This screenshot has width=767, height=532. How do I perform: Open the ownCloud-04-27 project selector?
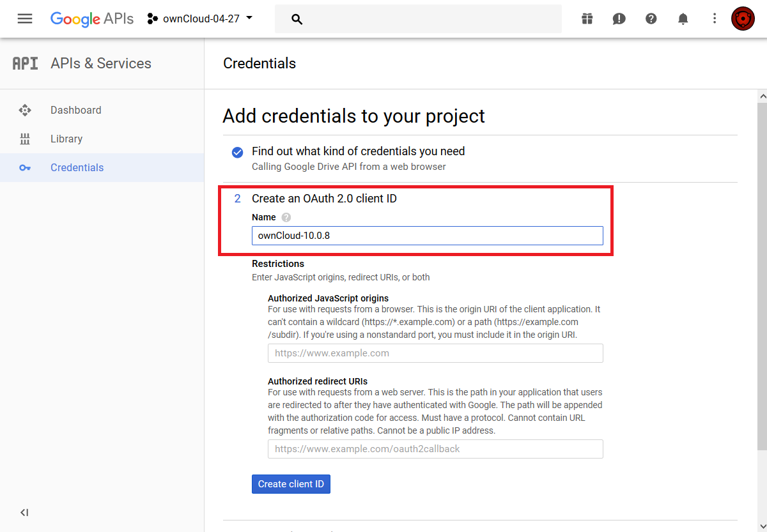click(x=200, y=19)
